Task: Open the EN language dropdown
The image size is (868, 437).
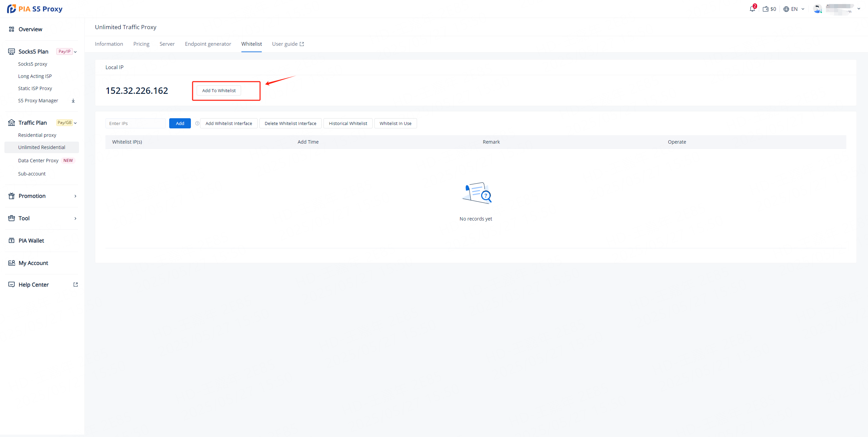Action: click(x=794, y=9)
